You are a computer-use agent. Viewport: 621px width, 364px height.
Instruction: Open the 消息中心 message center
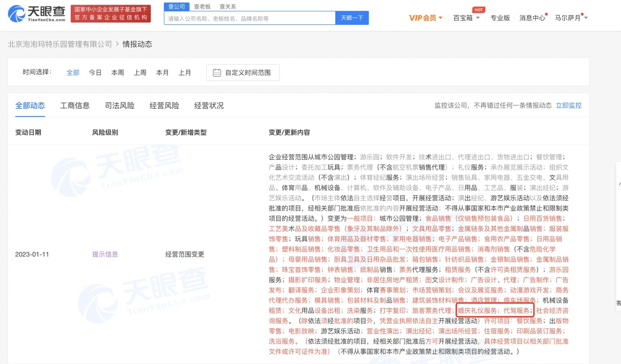532,18
